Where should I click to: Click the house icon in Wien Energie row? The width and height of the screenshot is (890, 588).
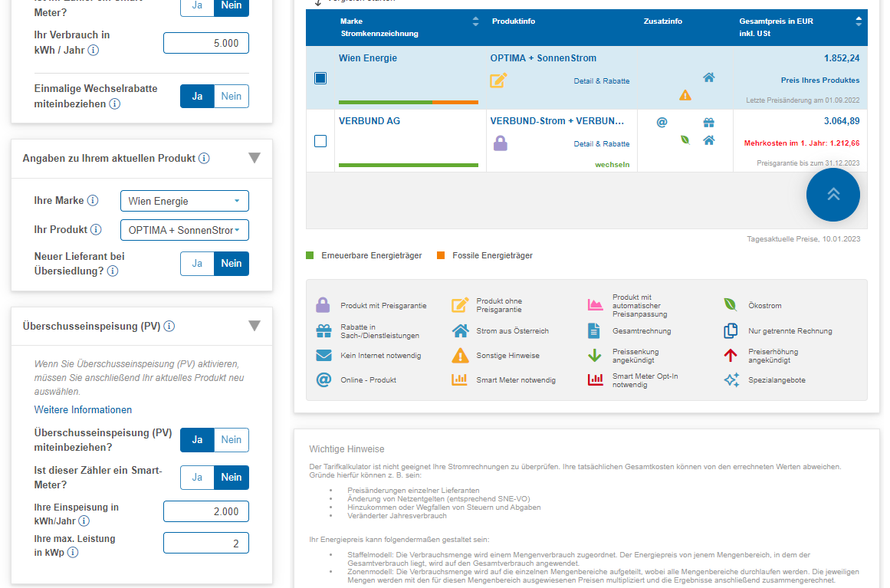(709, 77)
